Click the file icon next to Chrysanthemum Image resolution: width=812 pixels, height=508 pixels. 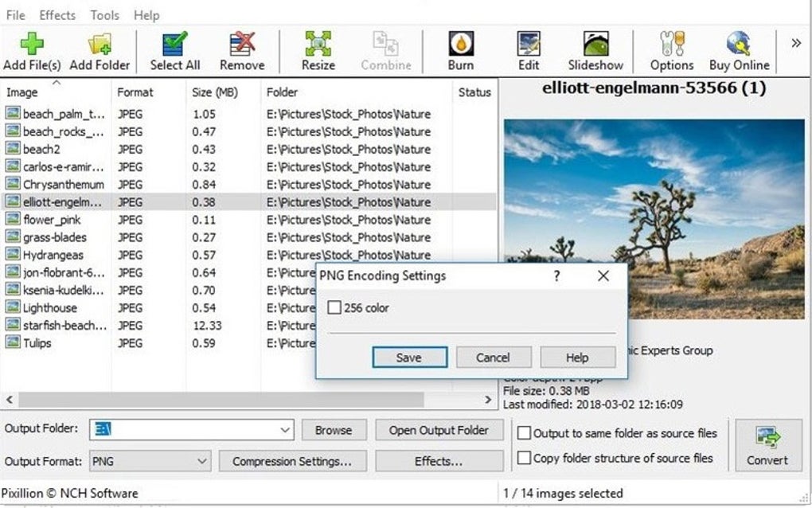pyautogui.click(x=13, y=183)
